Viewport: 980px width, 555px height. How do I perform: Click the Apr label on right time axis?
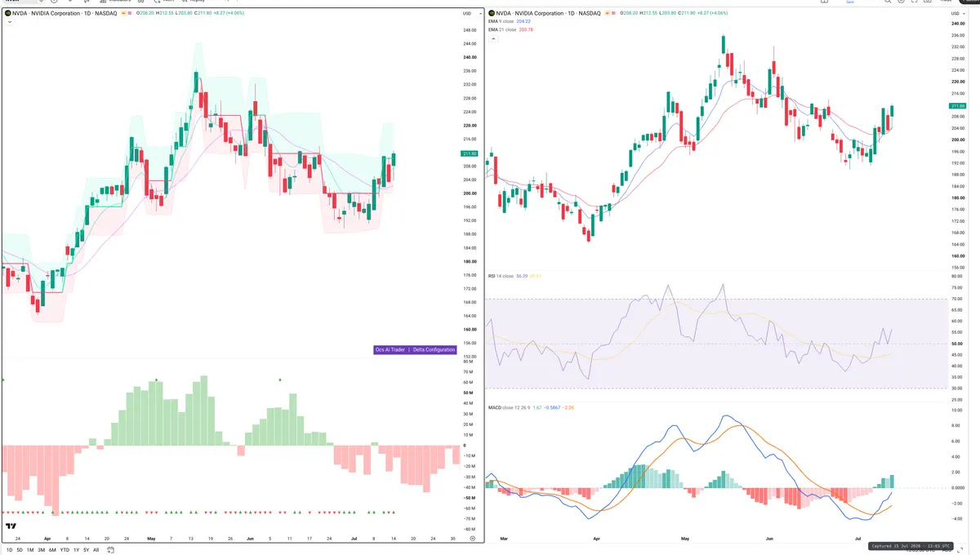tap(596, 539)
